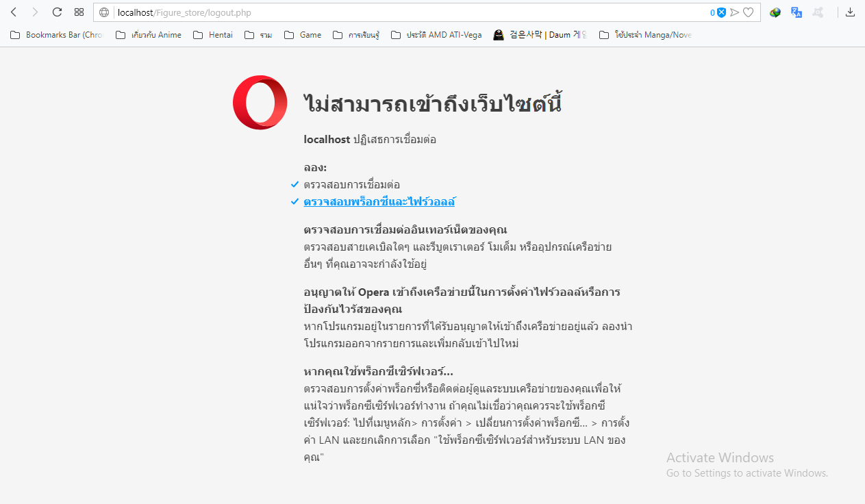Click the ตรวจสอบการเชื่อมต่ออินเทอร์เน็ตของคุณ subheading

[x=405, y=229]
